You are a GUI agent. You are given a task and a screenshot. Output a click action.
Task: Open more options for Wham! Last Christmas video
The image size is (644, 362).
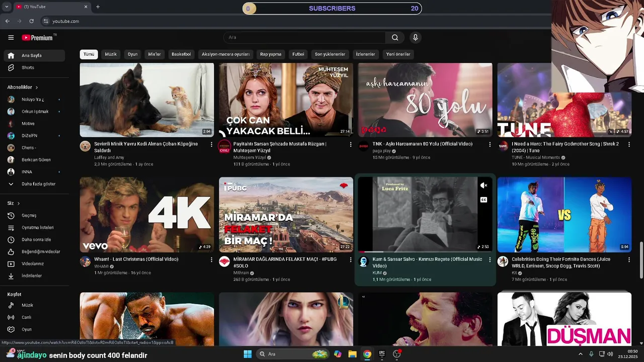[211, 259]
